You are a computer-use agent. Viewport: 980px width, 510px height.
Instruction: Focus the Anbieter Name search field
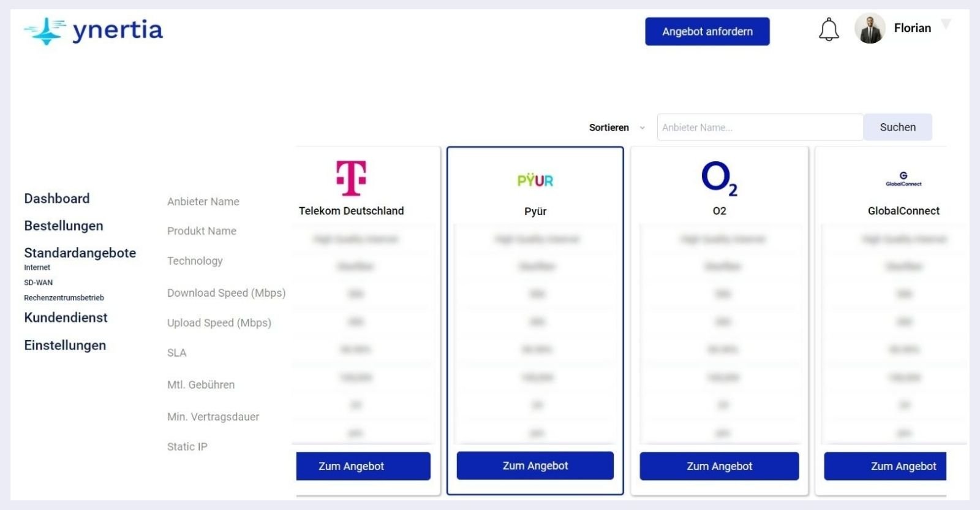coord(759,128)
